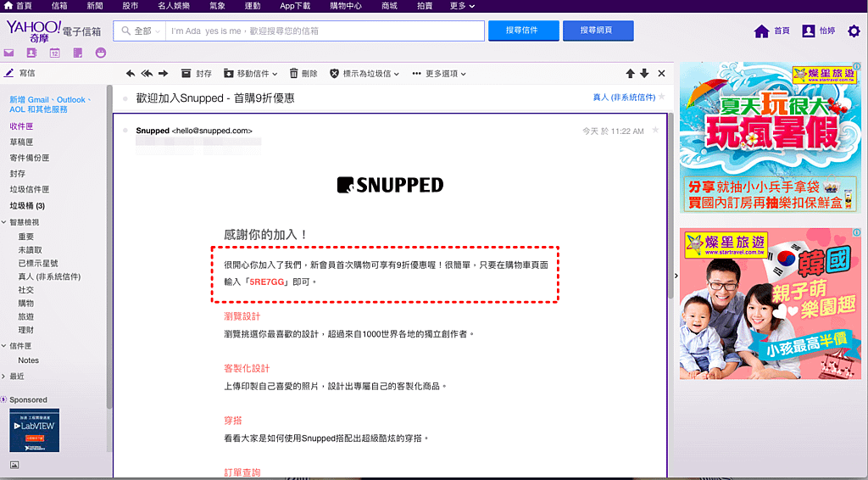Image resolution: width=868 pixels, height=480 pixels.
Task: Click the 首頁 house icon beside profile
Action: coord(762,31)
